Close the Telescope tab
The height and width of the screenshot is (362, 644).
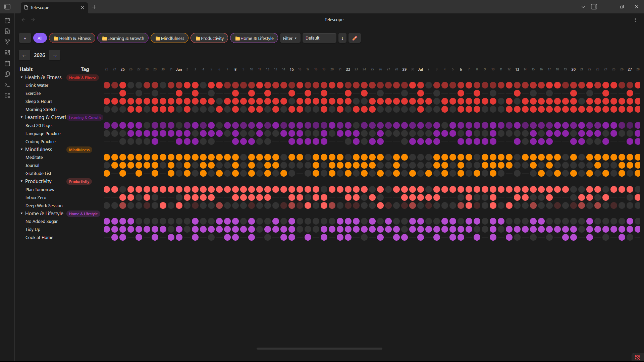point(83,7)
